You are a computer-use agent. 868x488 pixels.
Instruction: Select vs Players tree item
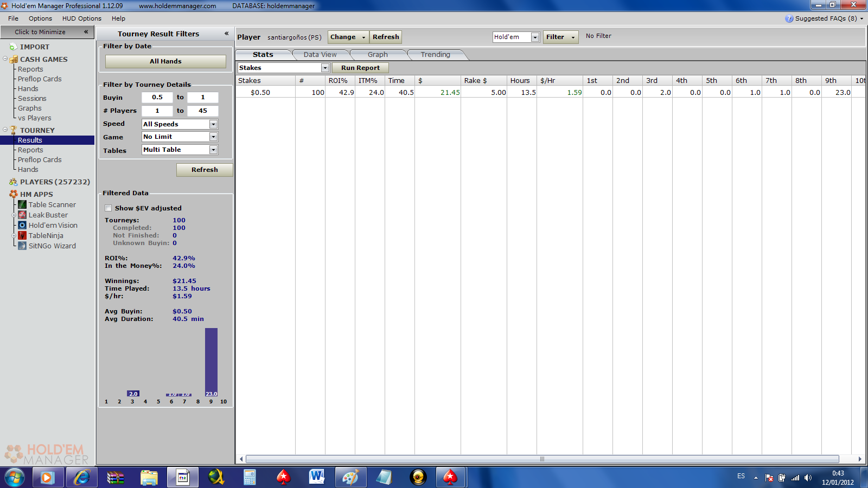(x=35, y=118)
